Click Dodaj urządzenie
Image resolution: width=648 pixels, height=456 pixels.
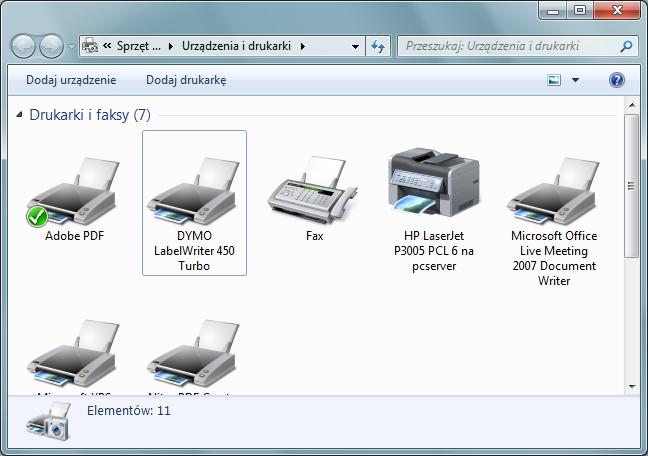(x=71, y=80)
